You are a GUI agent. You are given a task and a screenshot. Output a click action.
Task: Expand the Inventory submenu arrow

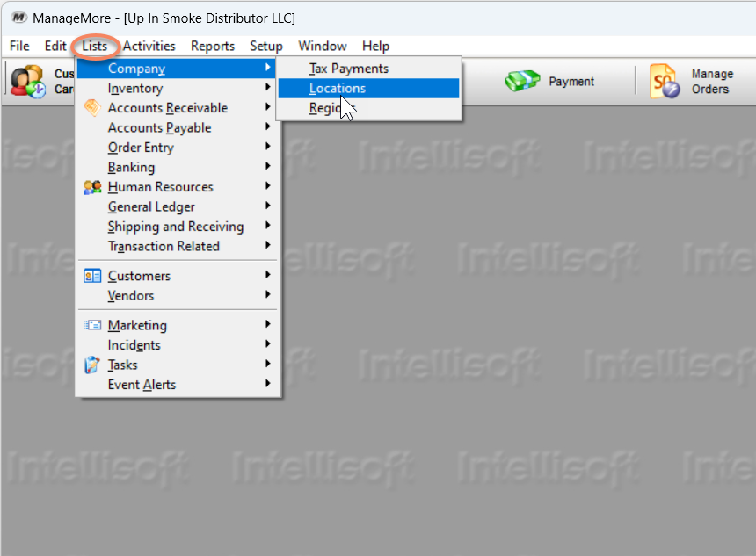tap(267, 88)
